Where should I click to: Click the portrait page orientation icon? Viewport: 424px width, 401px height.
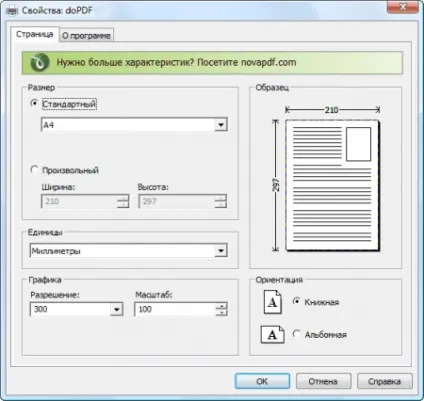pyautogui.click(x=273, y=302)
